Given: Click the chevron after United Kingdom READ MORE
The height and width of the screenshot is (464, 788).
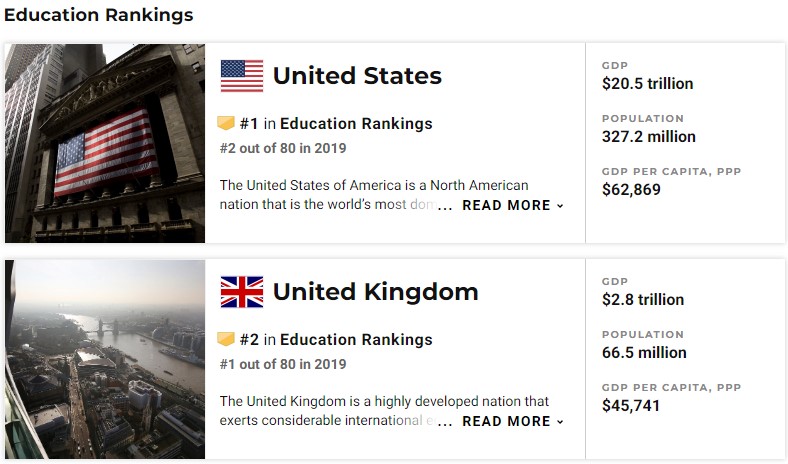Looking at the screenshot, I should click(x=560, y=422).
